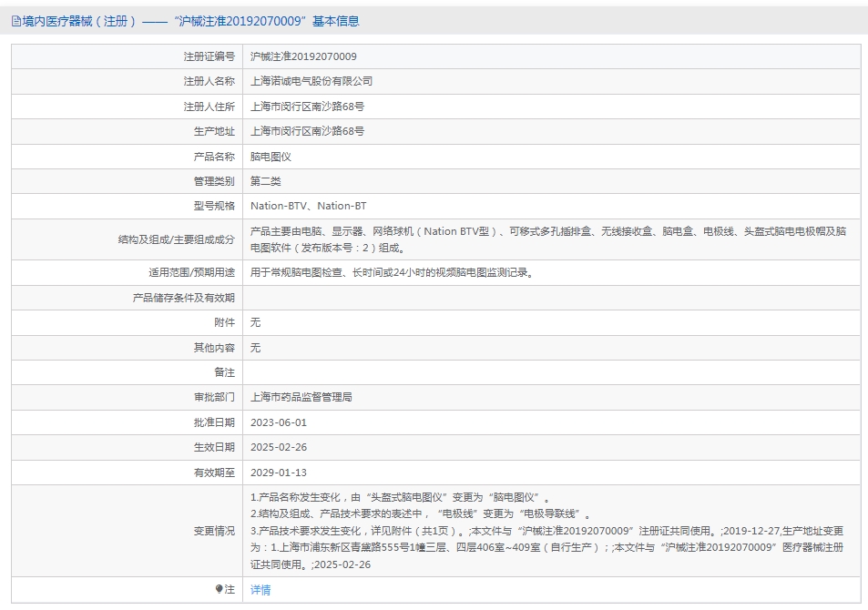
Task: Click approval date 2023-06-01
Action: [x=279, y=422]
